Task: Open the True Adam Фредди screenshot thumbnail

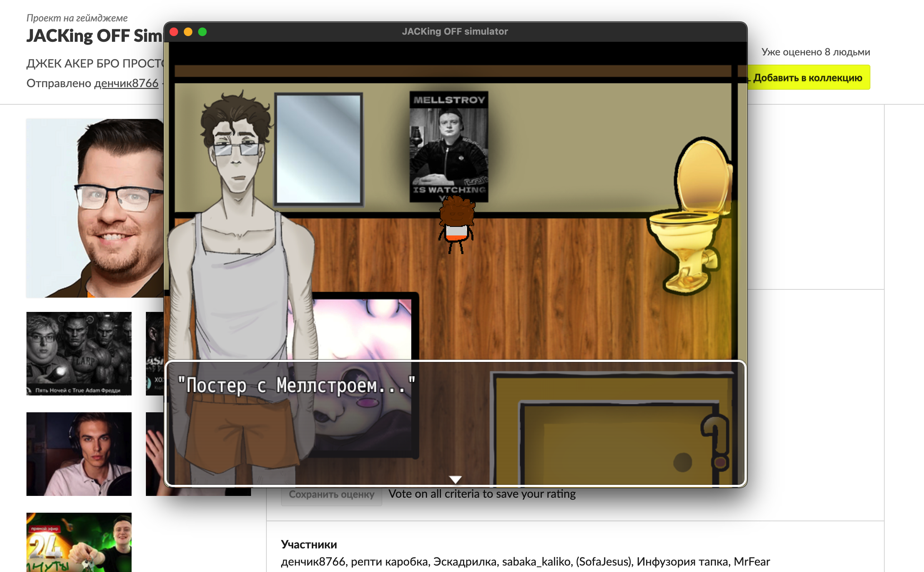Action: point(79,353)
